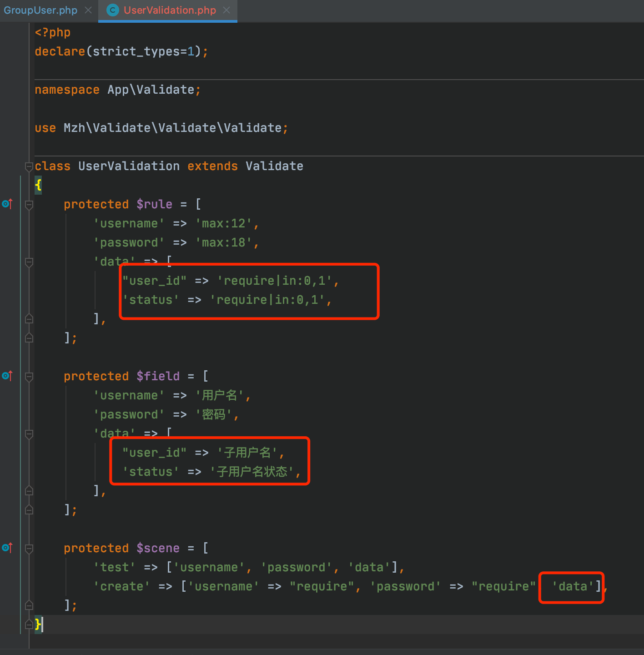This screenshot has width=644, height=655.
Task: Click the class icon on UserValidation.php tab
Action: (x=112, y=10)
